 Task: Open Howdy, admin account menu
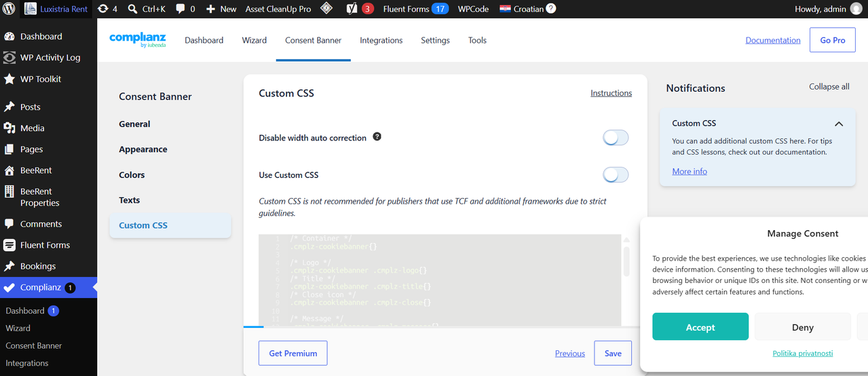[x=829, y=9]
